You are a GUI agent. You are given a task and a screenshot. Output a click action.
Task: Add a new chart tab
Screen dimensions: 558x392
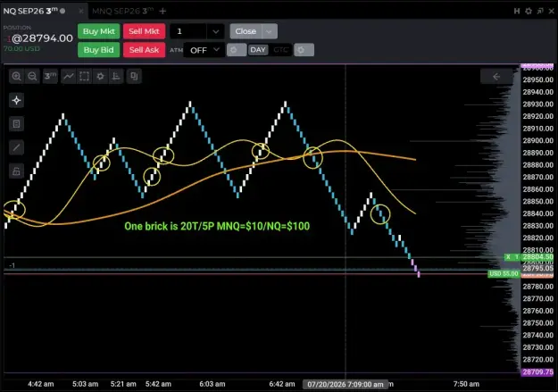(x=162, y=11)
